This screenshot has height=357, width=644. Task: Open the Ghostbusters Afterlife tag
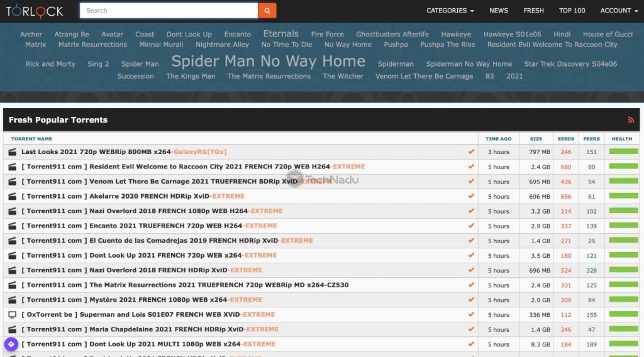pyautogui.click(x=392, y=35)
